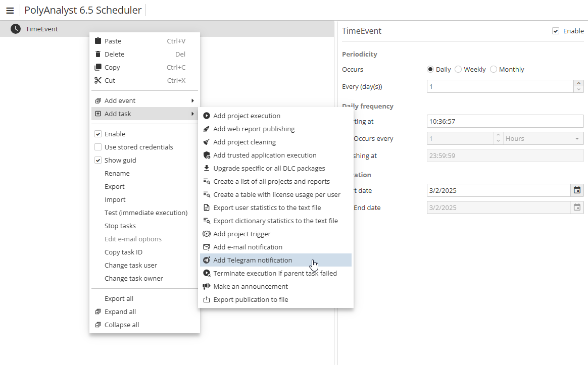
Task: Increase the Every (day(s)) value with up arrow
Action: click(x=579, y=83)
